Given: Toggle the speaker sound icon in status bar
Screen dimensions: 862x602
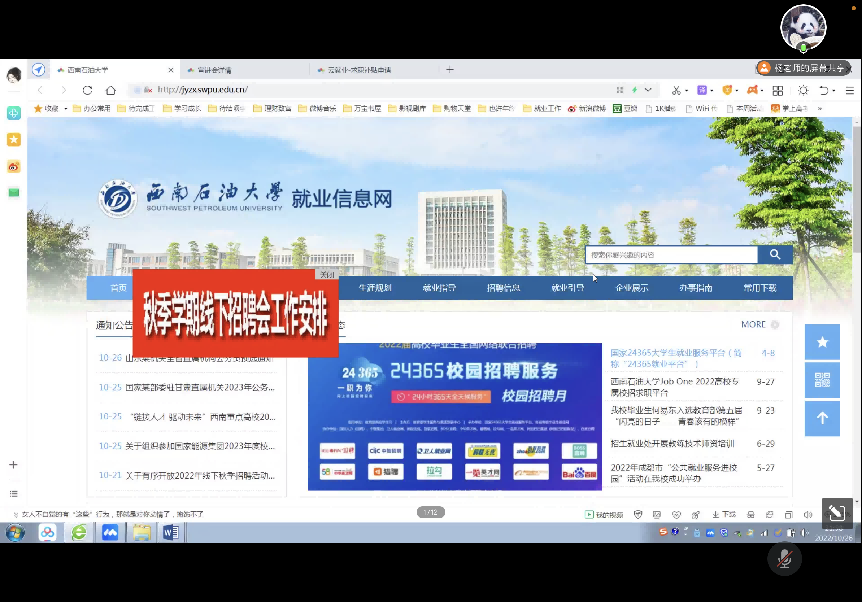Looking at the screenshot, I should click(x=808, y=515).
